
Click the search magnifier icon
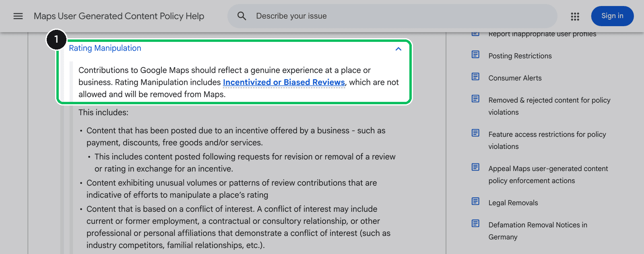[x=242, y=16]
